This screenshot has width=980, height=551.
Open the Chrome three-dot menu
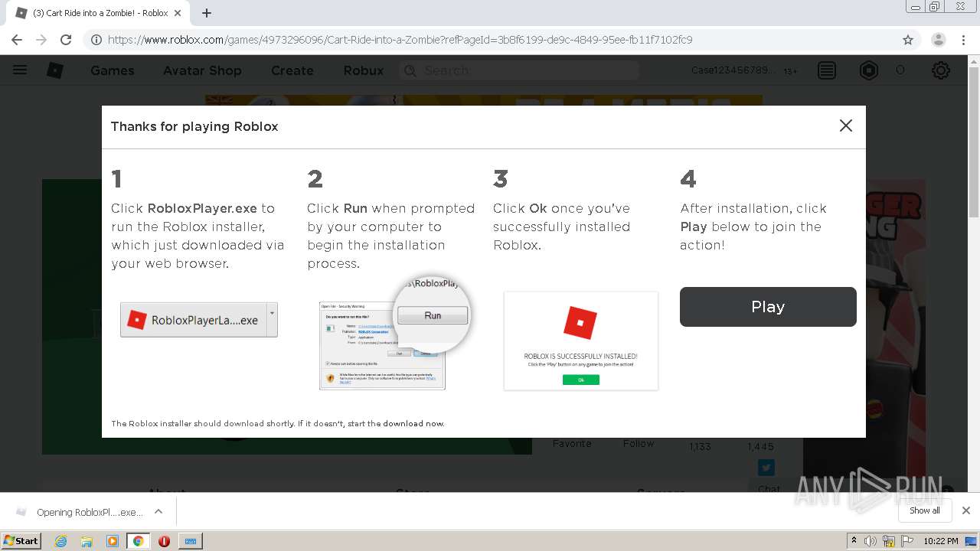coord(964,40)
